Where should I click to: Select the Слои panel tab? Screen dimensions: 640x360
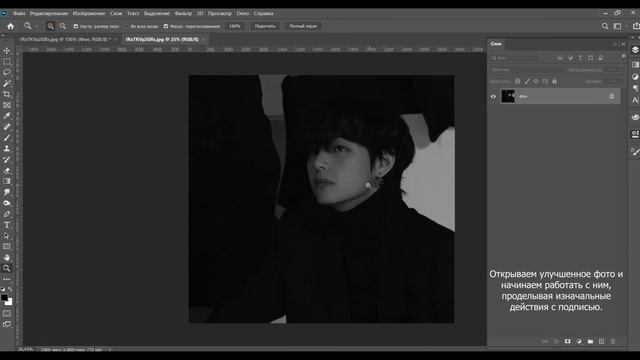496,44
